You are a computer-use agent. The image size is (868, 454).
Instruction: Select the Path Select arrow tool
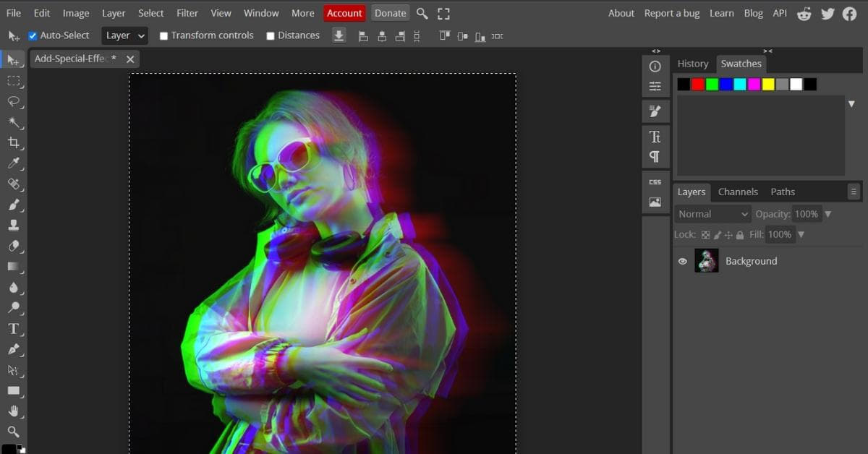pyautogui.click(x=13, y=369)
